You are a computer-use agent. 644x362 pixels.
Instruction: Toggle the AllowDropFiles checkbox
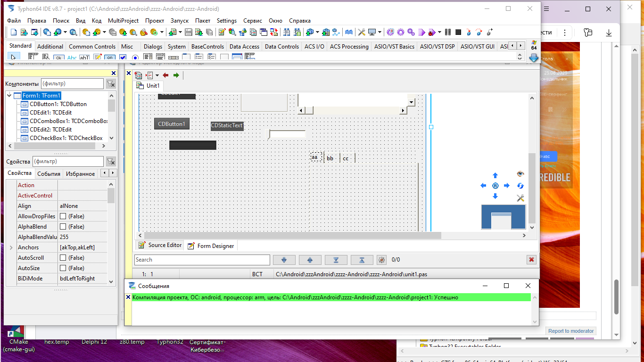pos(63,216)
